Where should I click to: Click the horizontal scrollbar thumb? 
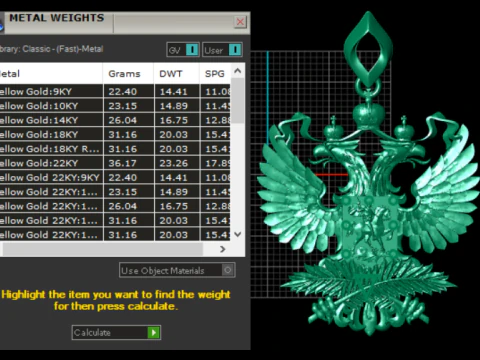[102, 249]
